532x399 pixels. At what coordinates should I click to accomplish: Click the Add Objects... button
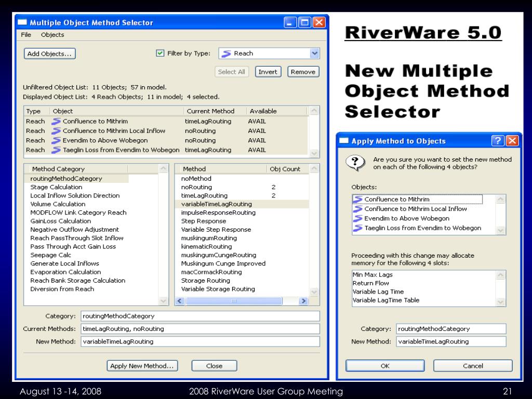point(49,54)
